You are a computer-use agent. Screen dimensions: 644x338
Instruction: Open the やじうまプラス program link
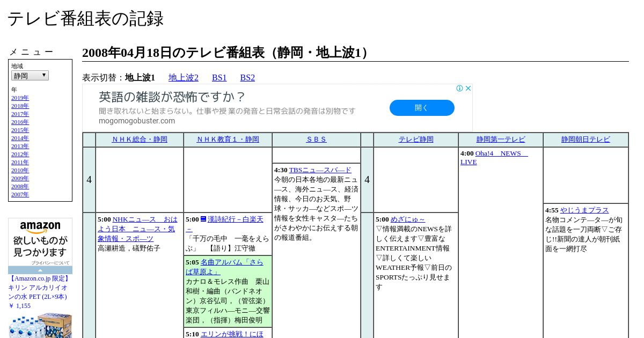coord(584,210)
